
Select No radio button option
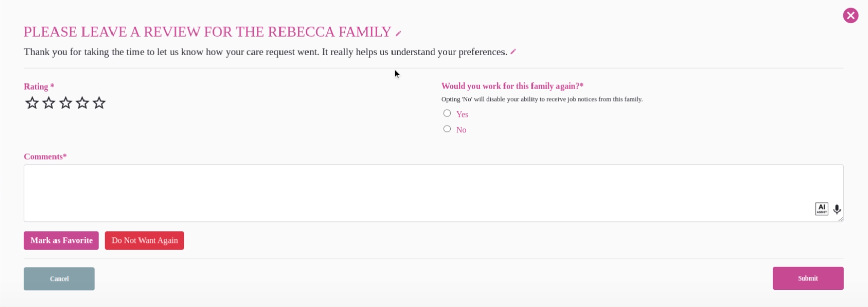click(x=447, y=129)
